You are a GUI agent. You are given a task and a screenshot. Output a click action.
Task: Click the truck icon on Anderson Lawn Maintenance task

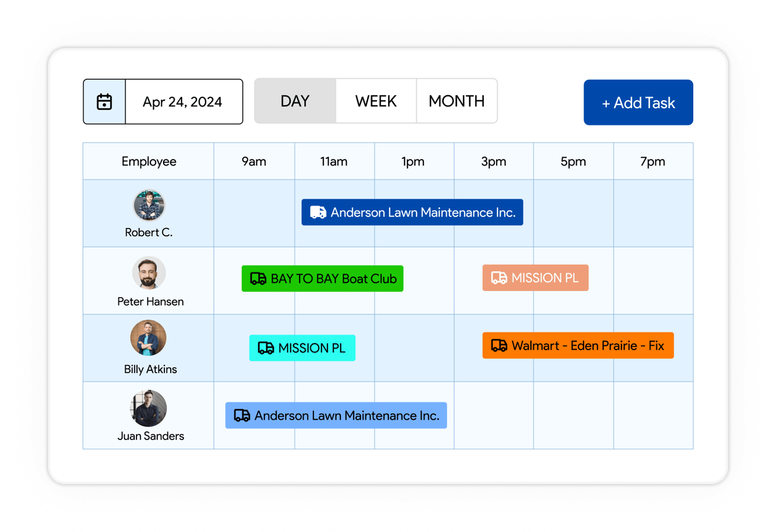(x=319, y=212)
